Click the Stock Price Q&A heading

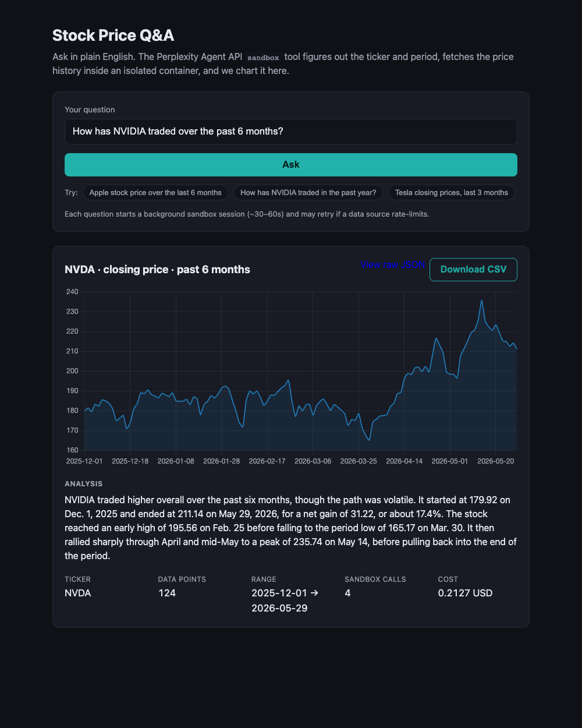click(x=113, y=36)
